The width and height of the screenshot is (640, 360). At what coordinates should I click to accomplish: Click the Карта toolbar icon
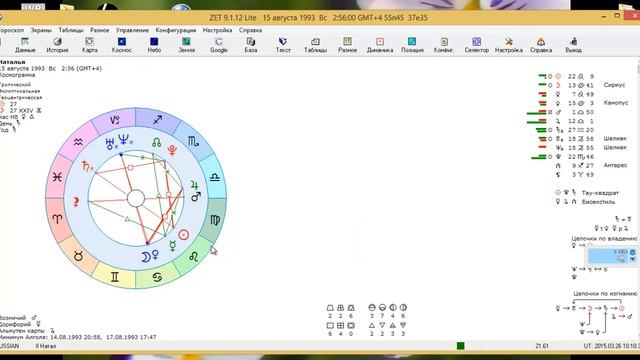tap(89, 45)
